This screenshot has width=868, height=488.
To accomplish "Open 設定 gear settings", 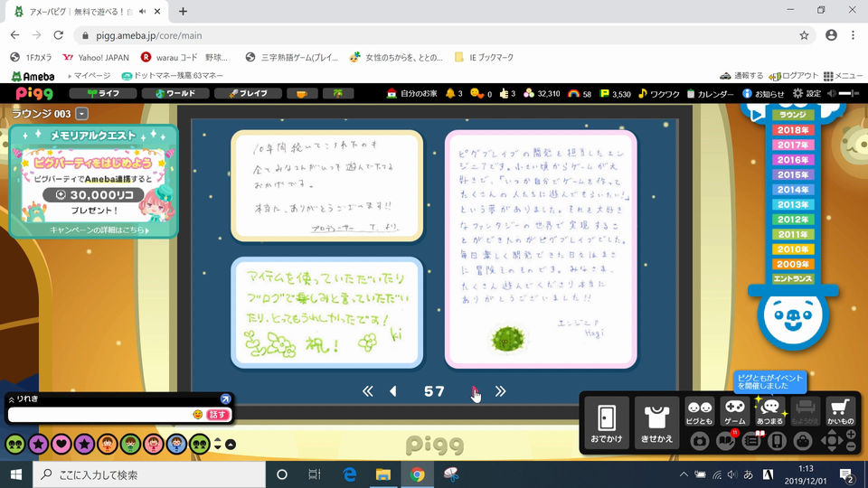I will (x=807, y=93).
